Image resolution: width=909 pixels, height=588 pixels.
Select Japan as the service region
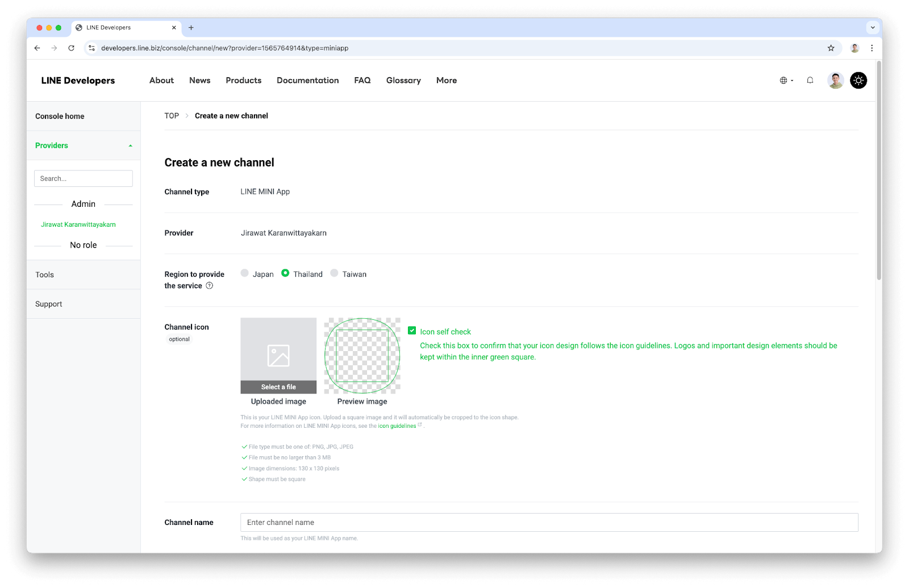pyautogui.click(x=245, y=273)
